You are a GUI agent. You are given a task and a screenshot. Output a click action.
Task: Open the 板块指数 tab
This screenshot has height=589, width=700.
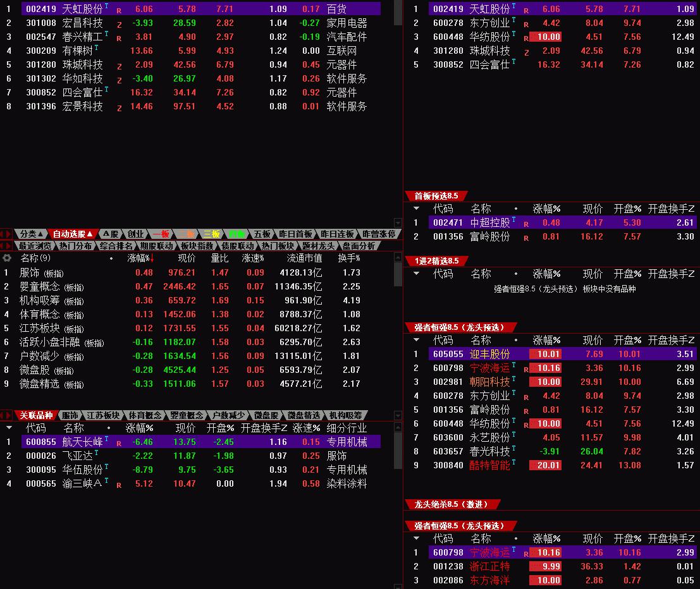pyautogui.click(x=197, y=245)
